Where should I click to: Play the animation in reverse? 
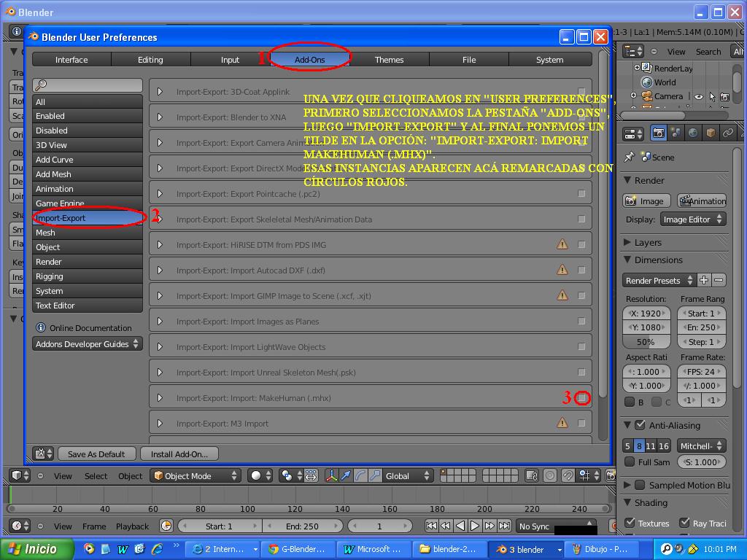(460, 526)
